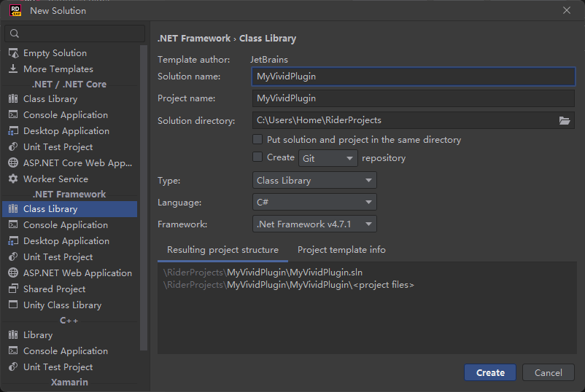Click the .NET Framework section header
The height and width of the screenshot is (392, 585).
point(69,194)
